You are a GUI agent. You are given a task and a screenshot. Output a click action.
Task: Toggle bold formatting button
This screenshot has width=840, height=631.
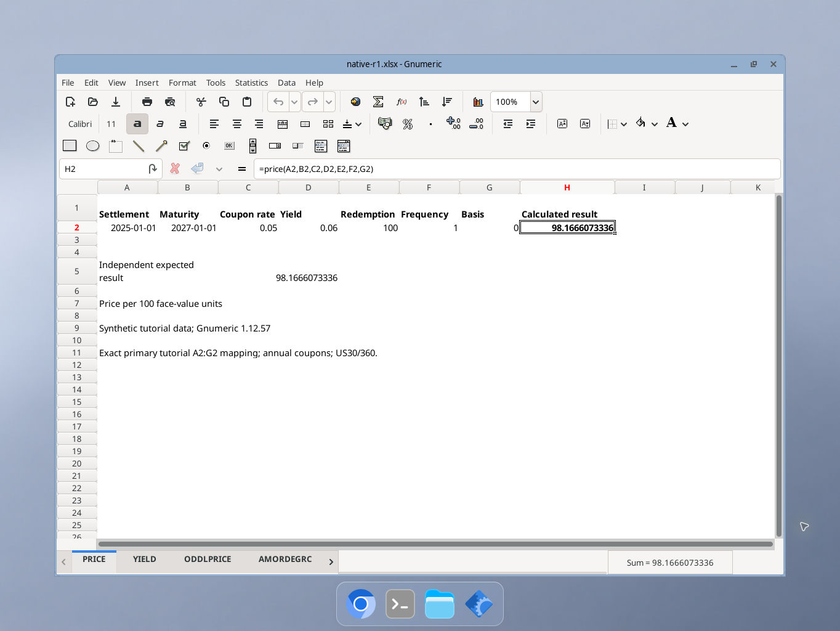[137, 124]
